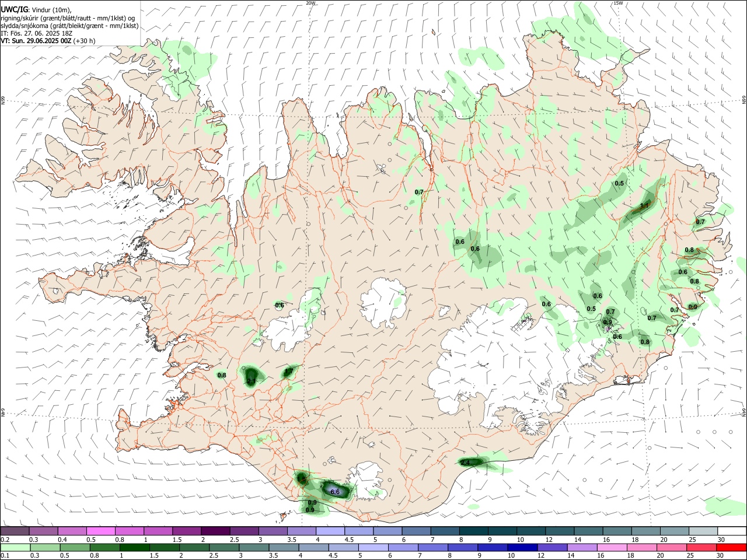Pick the deep navy swatch between 10 and 12
This screenshot has height=560, width=747.
pos(522,547)
